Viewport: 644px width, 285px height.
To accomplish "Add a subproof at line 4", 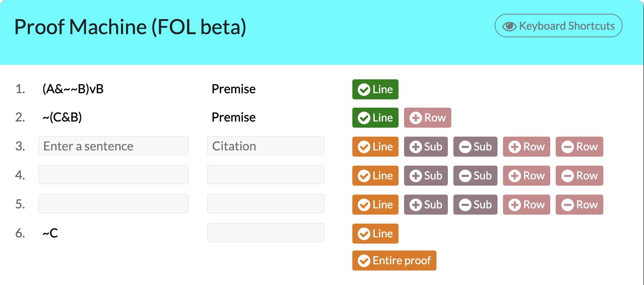I will [x=426, y=176].
